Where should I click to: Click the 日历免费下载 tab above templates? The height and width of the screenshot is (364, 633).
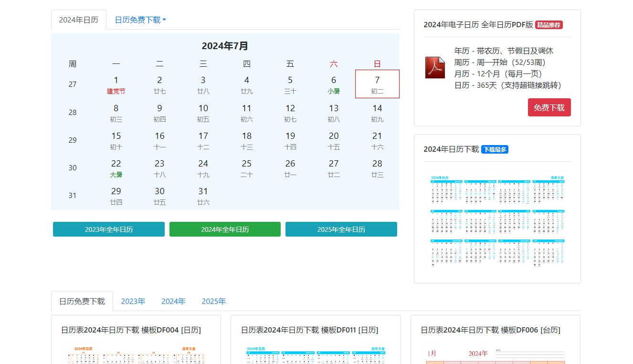[82, 302]
